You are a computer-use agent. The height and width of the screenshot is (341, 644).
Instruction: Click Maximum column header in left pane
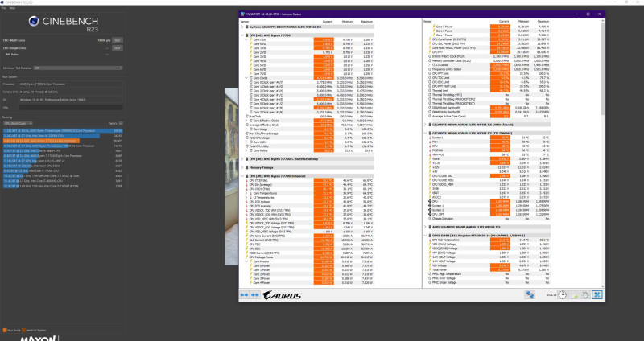coord(367,22)
